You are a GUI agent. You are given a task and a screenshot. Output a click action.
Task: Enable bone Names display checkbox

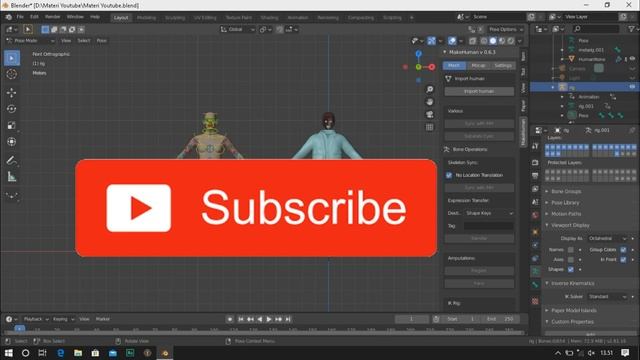pos(571,249)
